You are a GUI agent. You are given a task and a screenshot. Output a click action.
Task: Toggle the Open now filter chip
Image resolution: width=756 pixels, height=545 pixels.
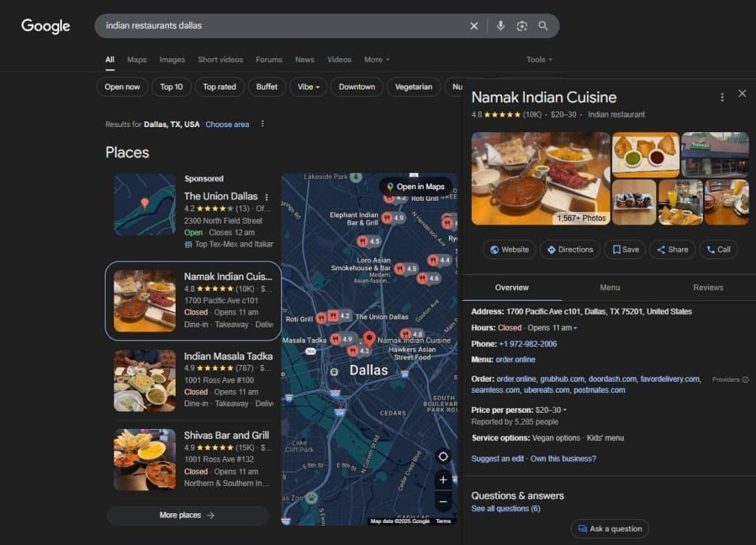tap(122, 87)
